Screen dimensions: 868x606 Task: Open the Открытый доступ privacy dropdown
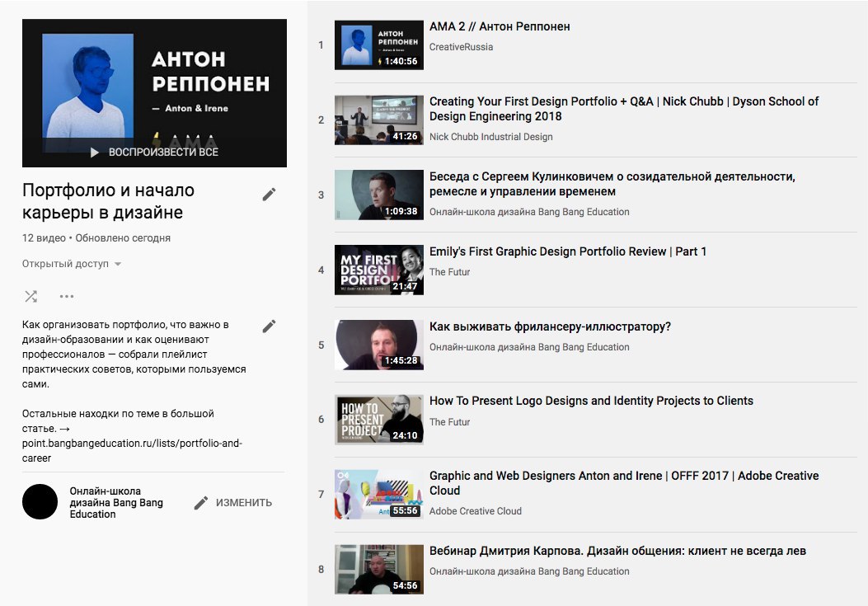point(72,264)
